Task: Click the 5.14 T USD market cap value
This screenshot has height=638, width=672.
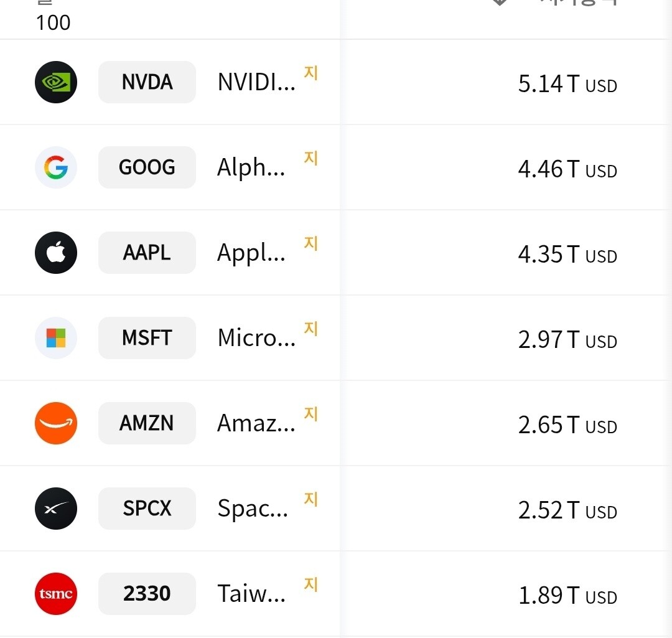Action: (x=567, y=83)
